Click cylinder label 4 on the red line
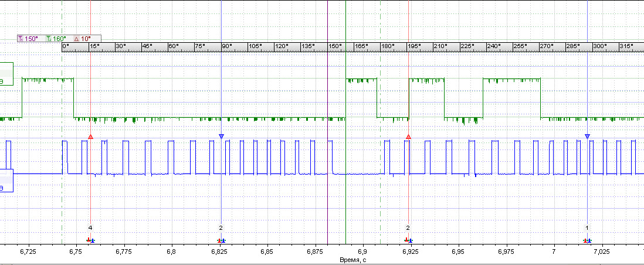644x265 pixels. point(90,227)
